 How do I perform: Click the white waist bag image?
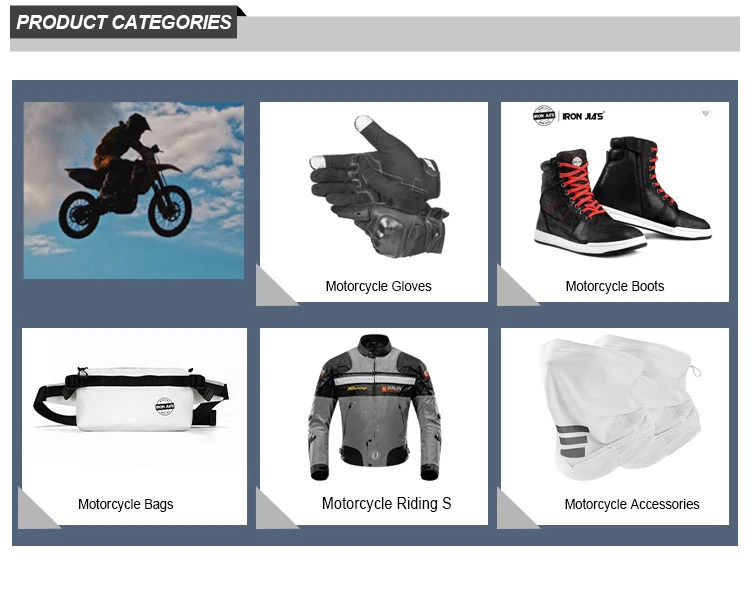pos(130,400)
